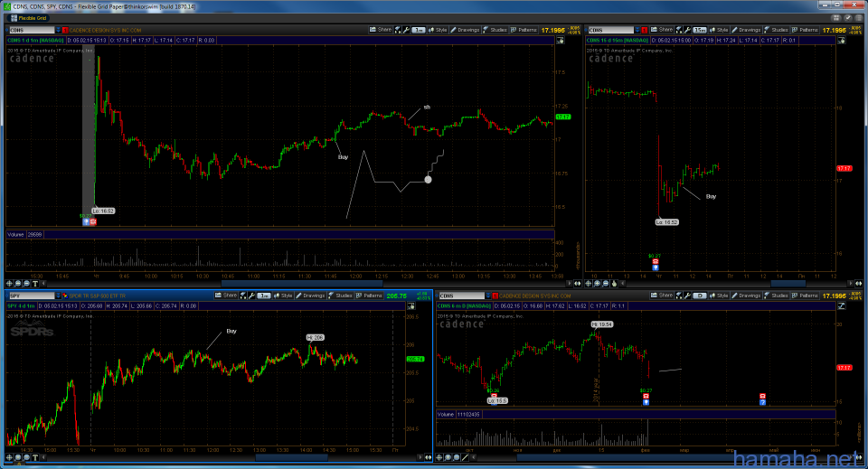The width and height of the screenshot is (868, 469).
Task: Open Style menu in top-right 15m chart
Action: pyautogui.click(x=719, y=30)
